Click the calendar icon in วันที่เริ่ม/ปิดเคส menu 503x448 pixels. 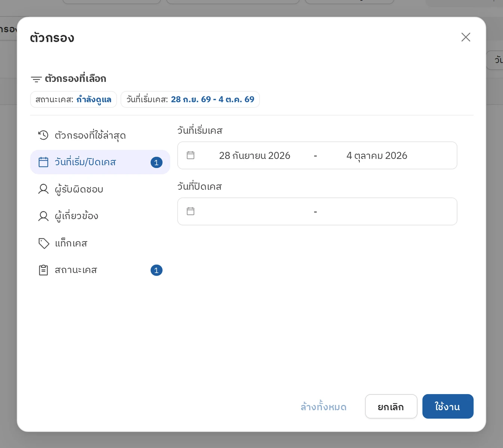43,162
